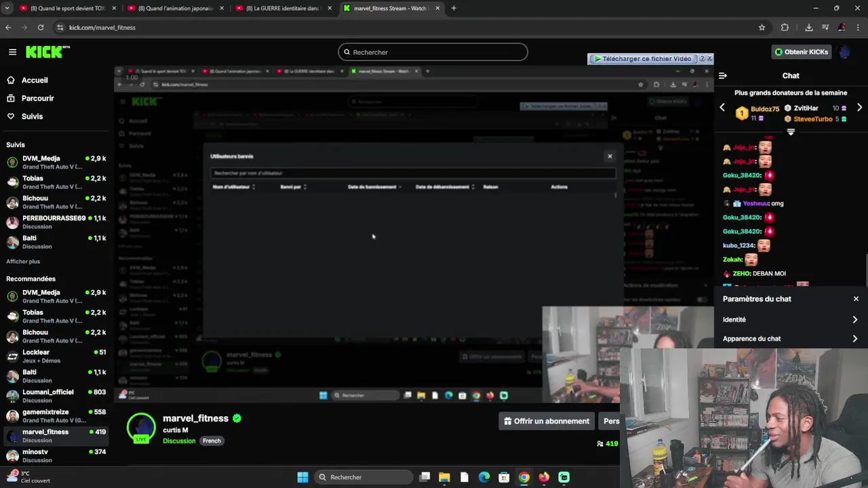Image resolution: width=868 pixels, height=488 pixels.
Task: Switch to tab 'La GUERRE identitaire dans'
Action: point(283,8)
